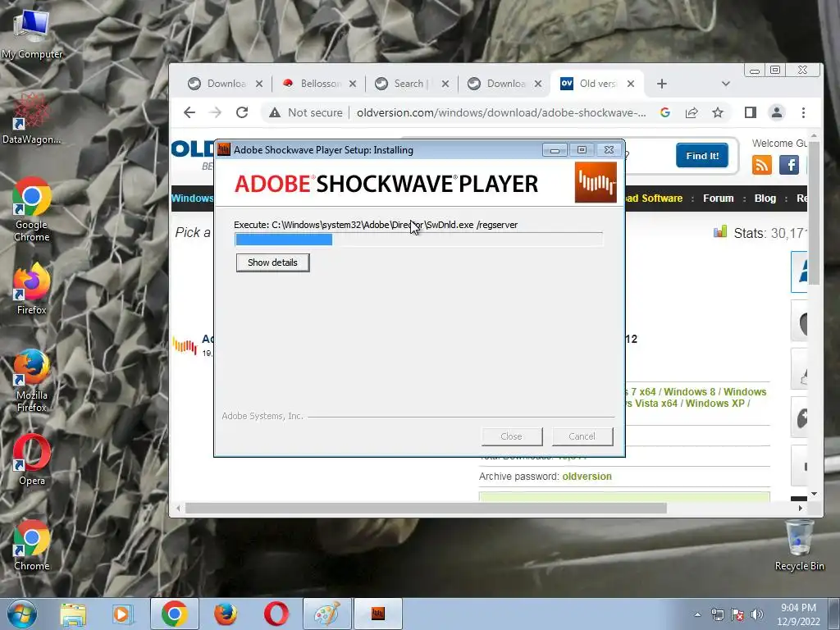Select Shockwave installer taskbar button
This screenshot has width=840, height=630.
tap(377, 614)
